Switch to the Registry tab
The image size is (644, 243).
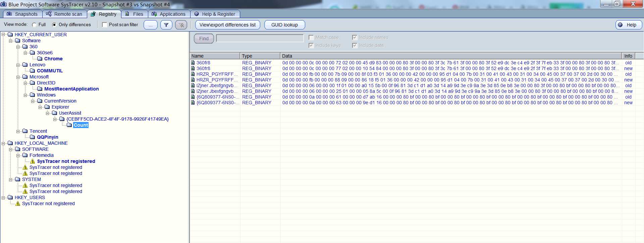[x=104, y=14]
